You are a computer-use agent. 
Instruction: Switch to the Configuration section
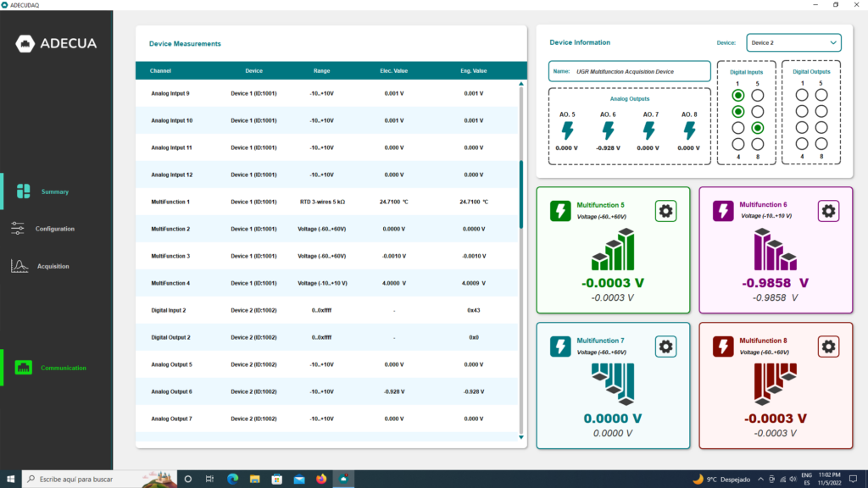click(44, 229)
